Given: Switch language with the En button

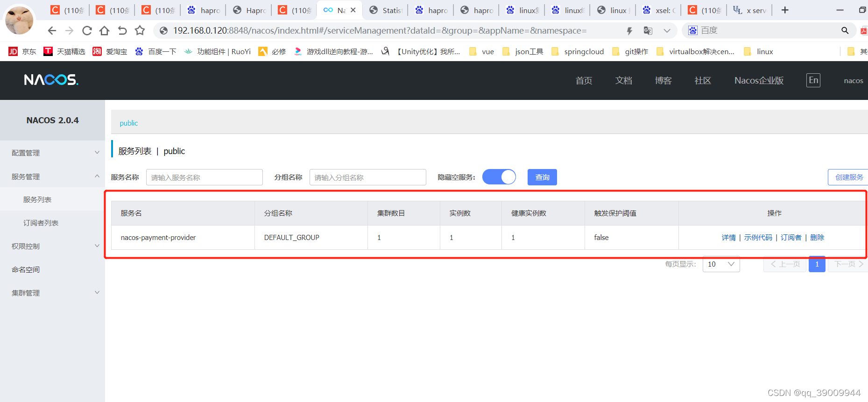Looking at the screenshot, I should pos(813,80).
